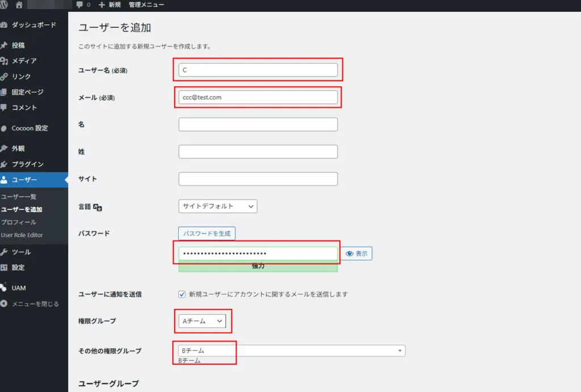
Task: Click the green password strength bar
Action: click(258, 266)
